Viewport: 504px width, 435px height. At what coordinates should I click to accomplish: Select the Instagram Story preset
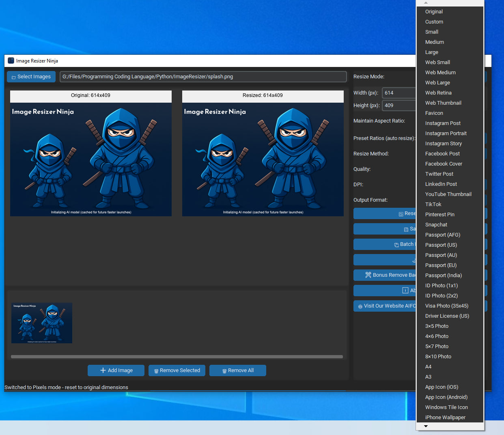450,144
